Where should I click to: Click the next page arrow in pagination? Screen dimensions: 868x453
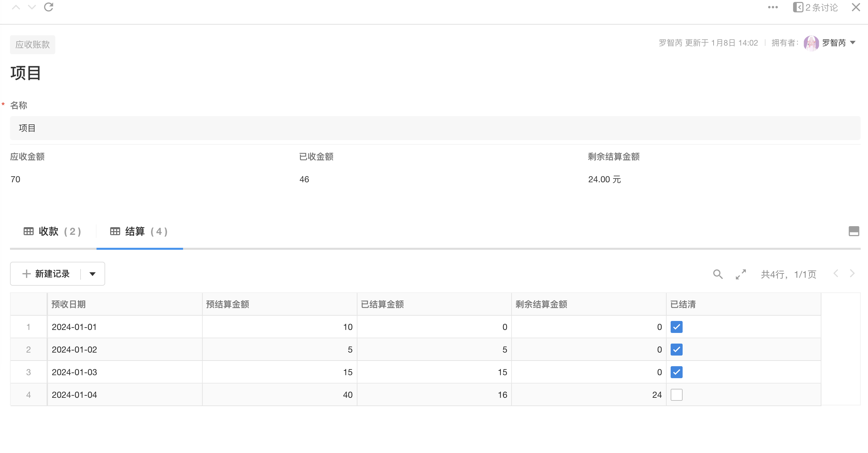(852, 273)
